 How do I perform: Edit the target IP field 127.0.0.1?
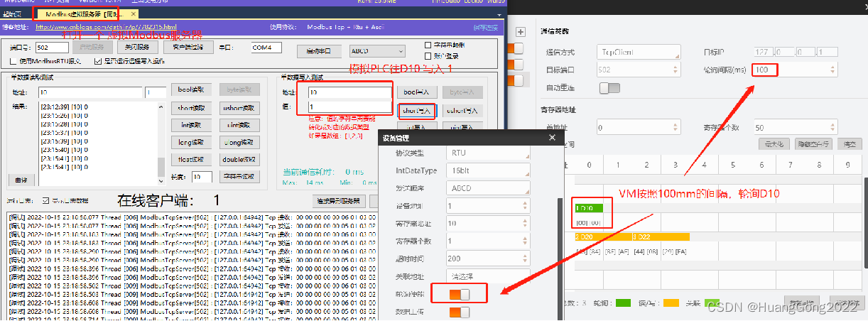tap(795, 52)
